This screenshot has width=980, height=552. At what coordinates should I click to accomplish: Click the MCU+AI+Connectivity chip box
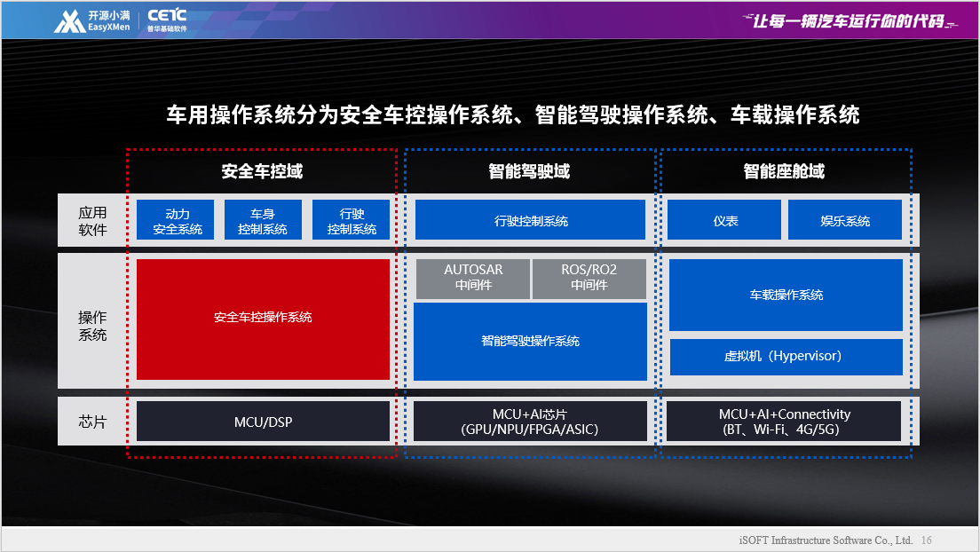784,422
